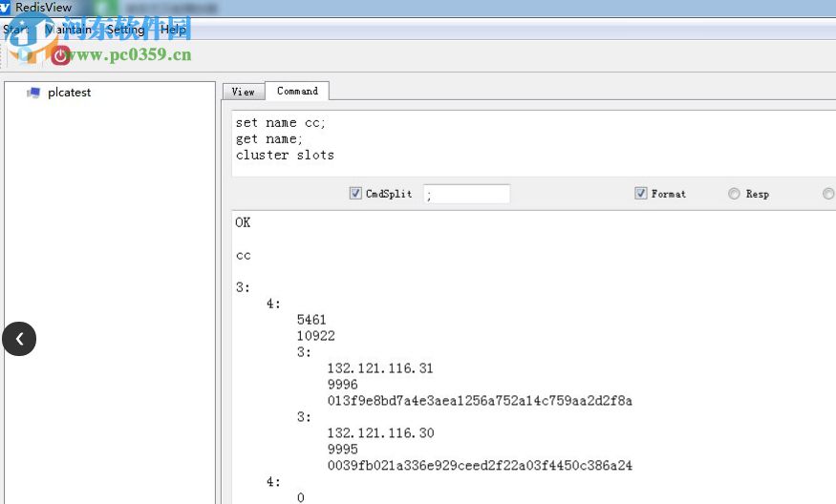
Task: Click the port value 9995
Action: 342,450
